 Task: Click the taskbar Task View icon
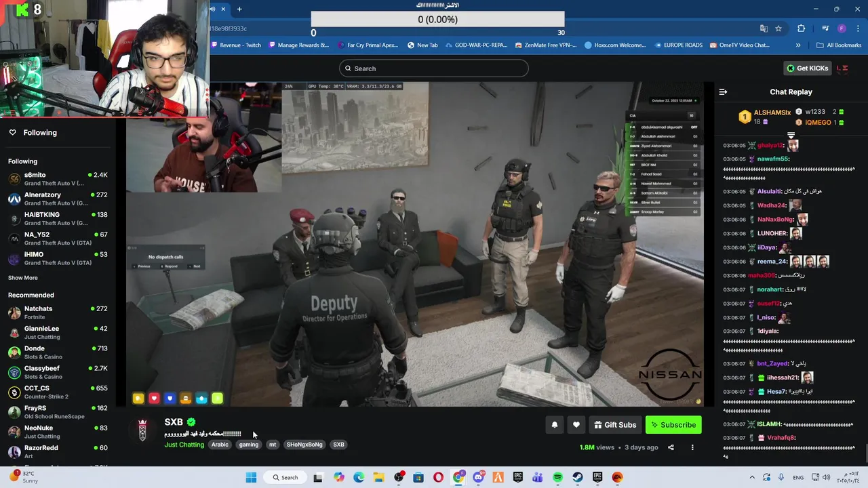click(318, 477)
